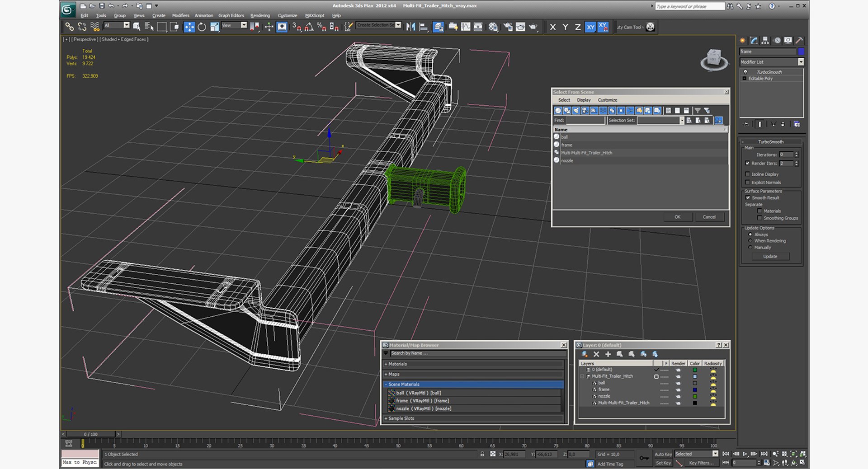This screenshot has height=469, width=868.
Task: Select the Always update radio button
Action: 750,234
